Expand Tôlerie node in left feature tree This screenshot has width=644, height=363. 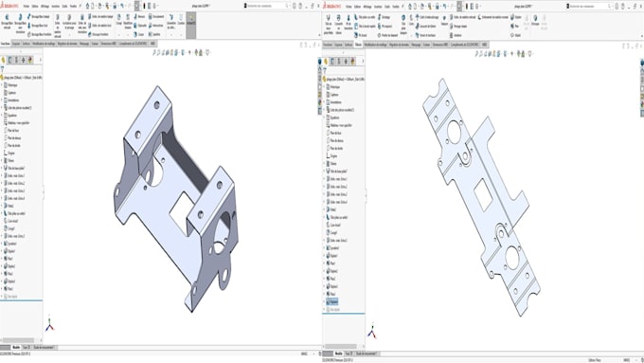pyautogui.click(x=2, y=161)
